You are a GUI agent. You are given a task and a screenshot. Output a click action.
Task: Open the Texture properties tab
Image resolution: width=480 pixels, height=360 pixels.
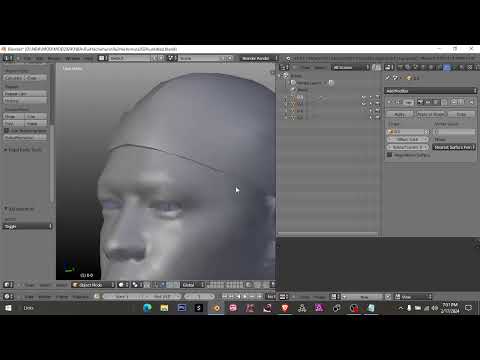click(x=469, y=67)
